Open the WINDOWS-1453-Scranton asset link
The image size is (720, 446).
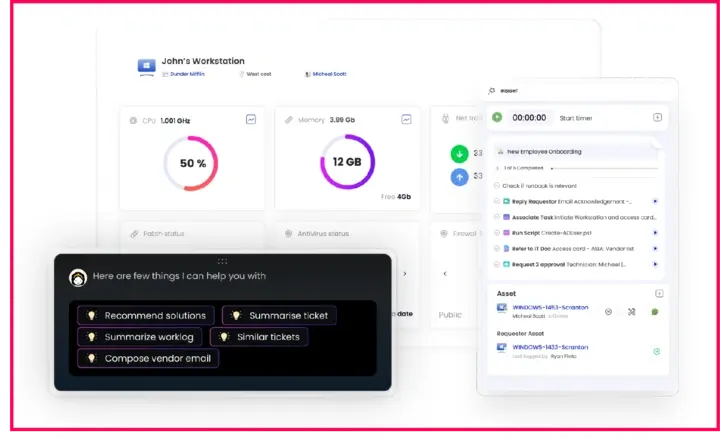point(550,307)
